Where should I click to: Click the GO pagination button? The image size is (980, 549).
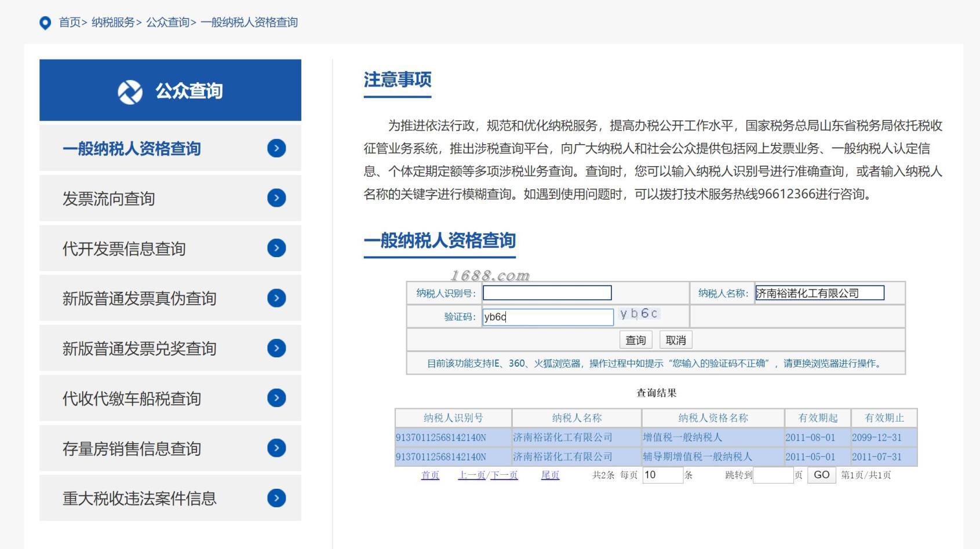(x=821, y=475)
